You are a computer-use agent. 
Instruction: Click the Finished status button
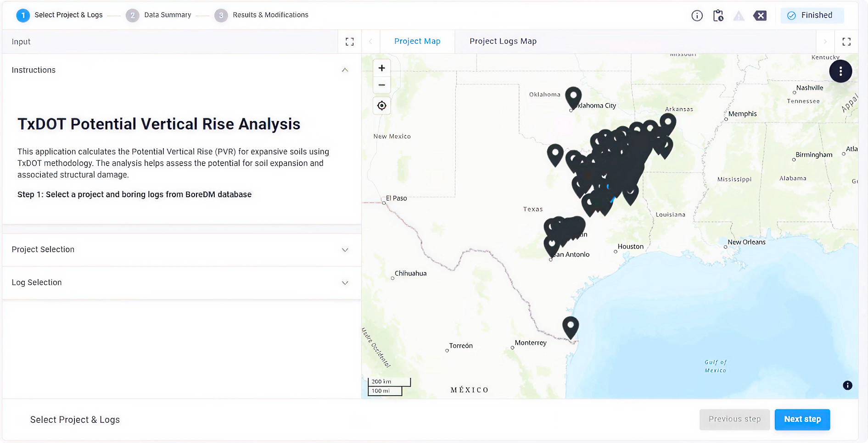pyautogui.click(x=812, y=16)
